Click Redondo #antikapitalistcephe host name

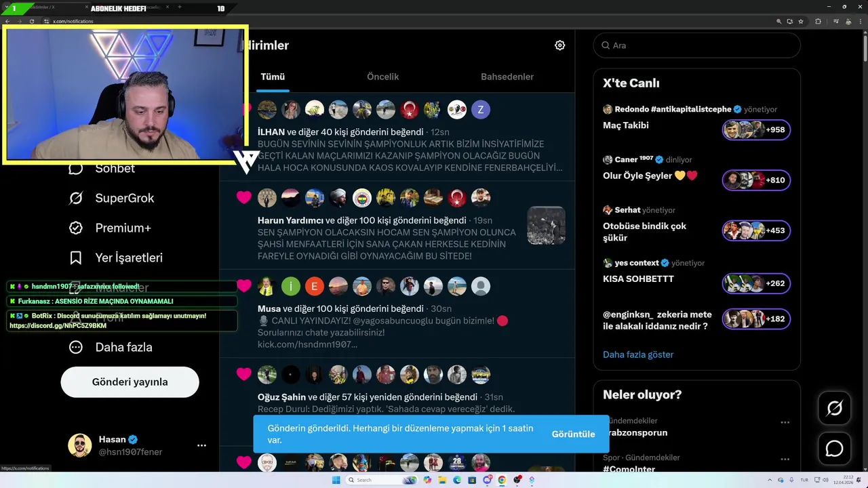coord(673,109)
